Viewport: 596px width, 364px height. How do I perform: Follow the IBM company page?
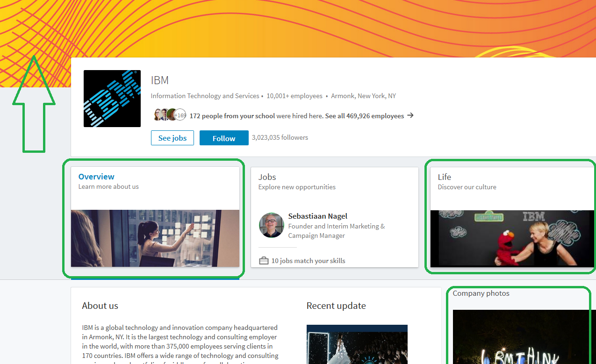(x=224, y=138)
